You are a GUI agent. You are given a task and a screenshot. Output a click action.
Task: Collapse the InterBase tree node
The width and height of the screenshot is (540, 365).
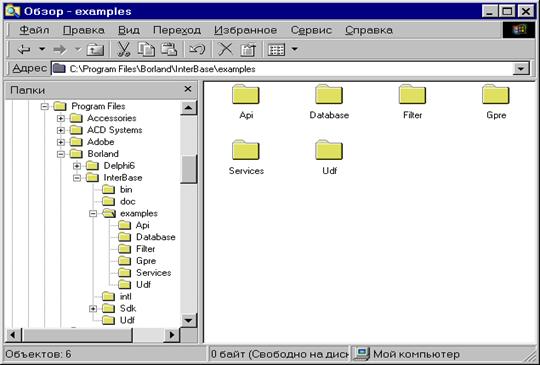click(77, 178)
